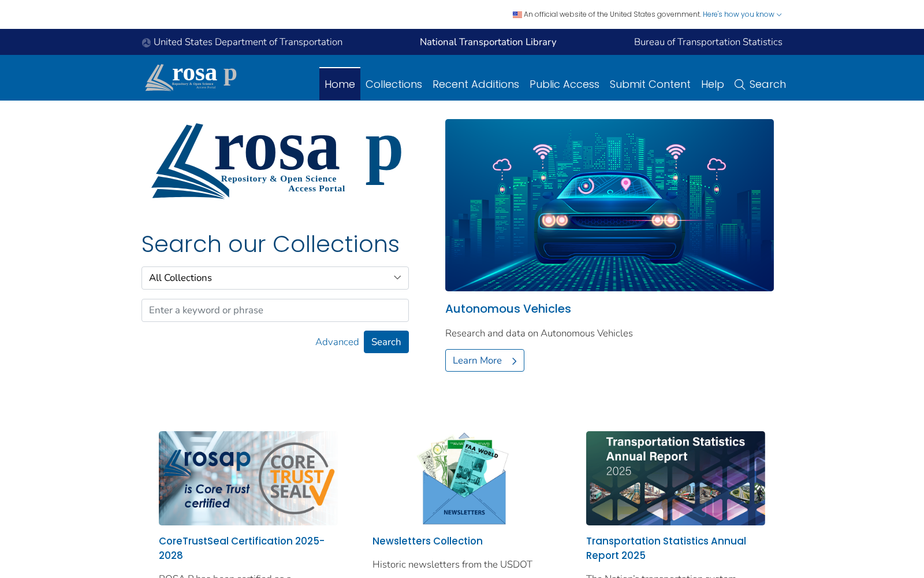This screenshot has height=578, width=924.
Task: Click "An official website of the United States government" text
Action: pyautogui.click(x=612, y=14)
